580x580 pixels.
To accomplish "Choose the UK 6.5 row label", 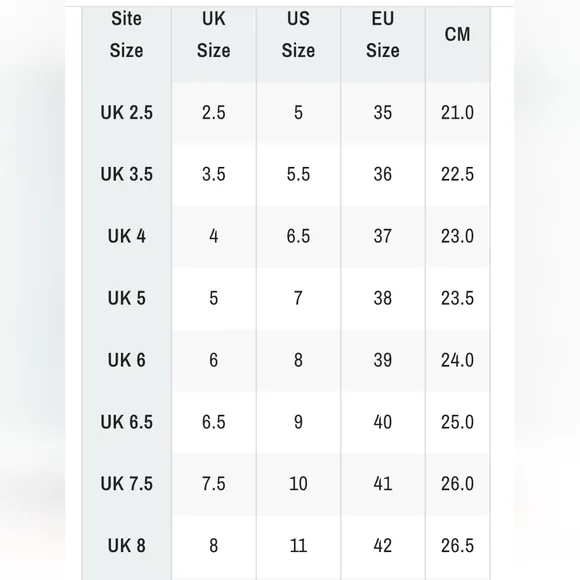I will click(x=127, y=422).
